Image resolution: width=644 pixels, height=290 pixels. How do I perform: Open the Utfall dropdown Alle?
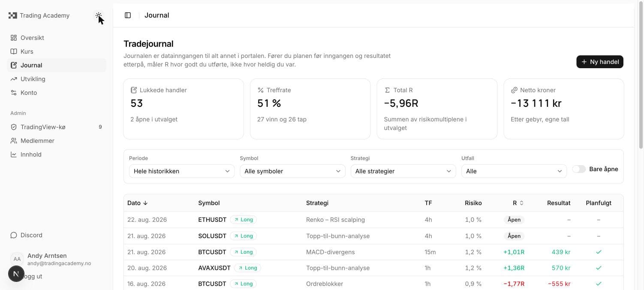pyautogui.click(x=514, y=171)
